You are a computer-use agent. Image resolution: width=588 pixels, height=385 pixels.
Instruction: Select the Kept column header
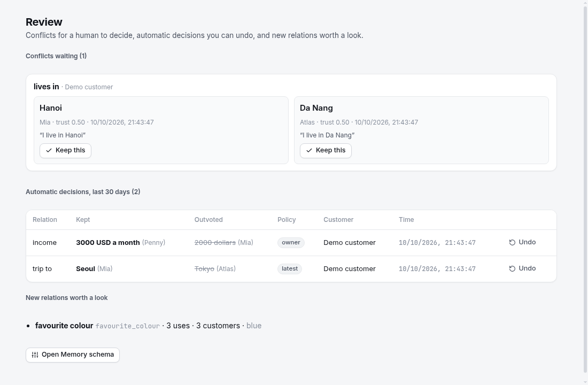(83, 220)
